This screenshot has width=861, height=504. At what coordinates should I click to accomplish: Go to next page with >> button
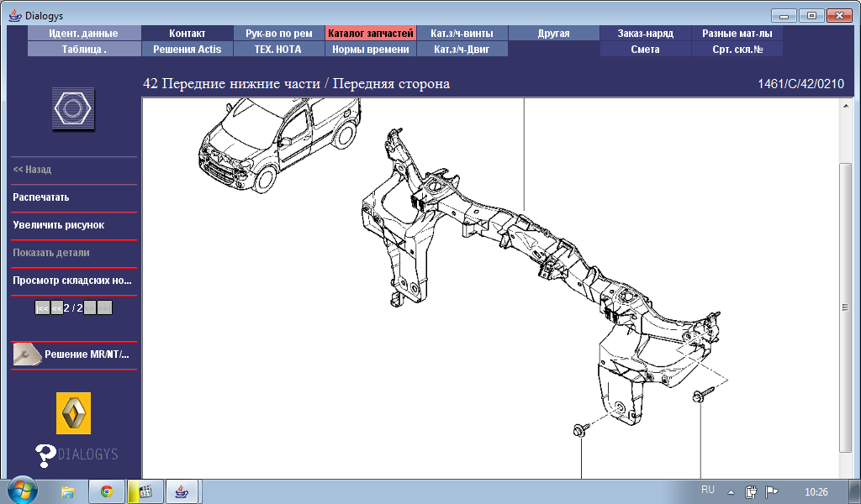(89, 307)
